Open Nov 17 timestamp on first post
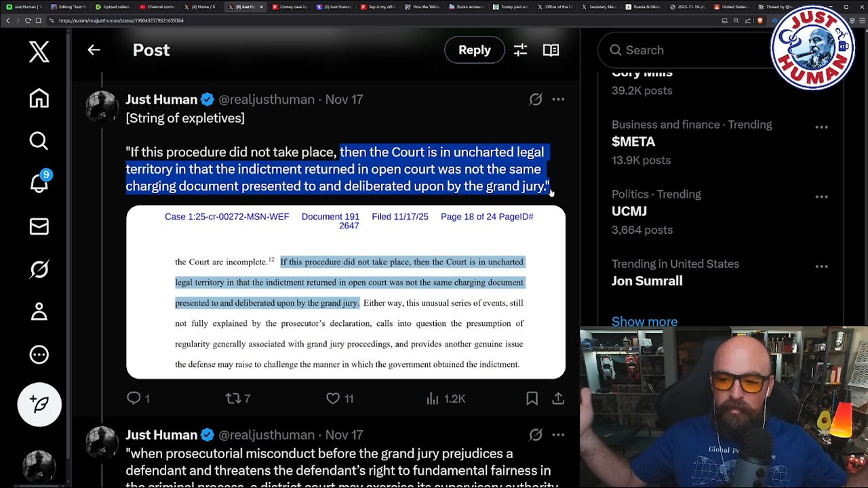Image resolution: width=868 pixels, height=488 pixels. click(344, 100)
